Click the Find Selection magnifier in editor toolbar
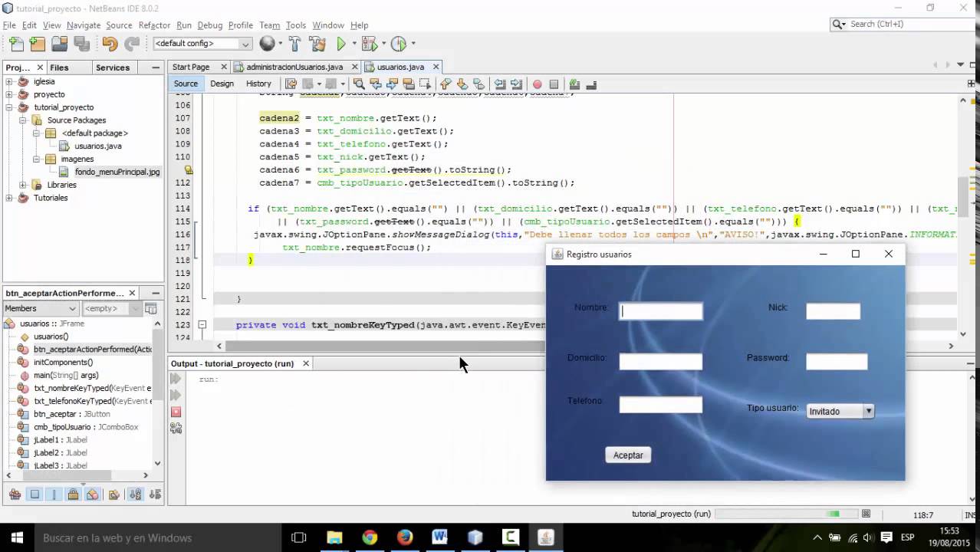The height and width of the screenshot is (552, 980). tap(359, 84)
